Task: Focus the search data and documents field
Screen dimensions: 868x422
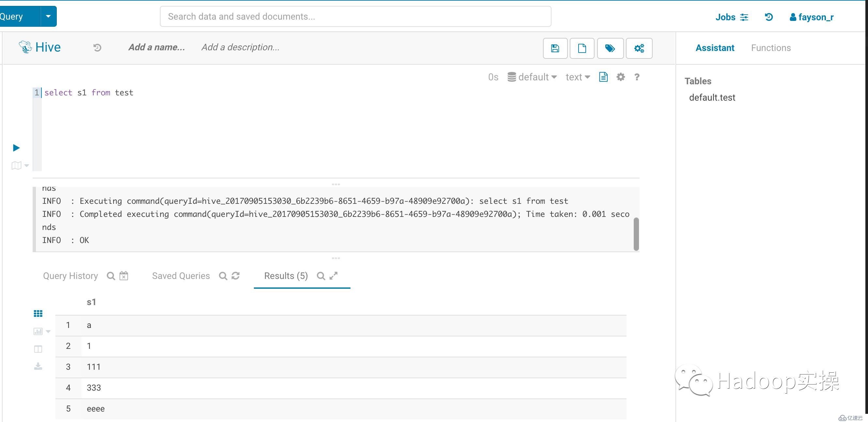Action: pyautogui.click(x=355, y=16)
